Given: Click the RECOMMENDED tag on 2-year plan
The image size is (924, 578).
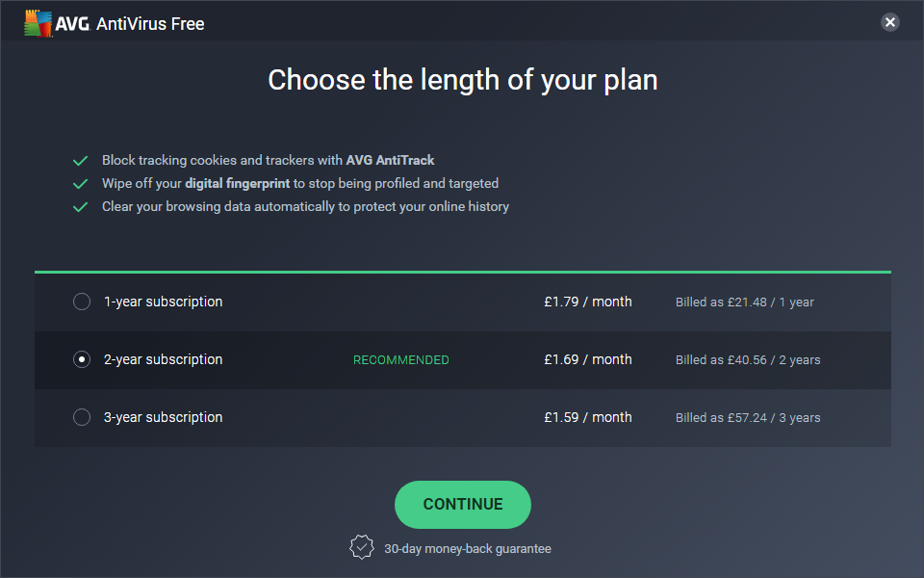Looking at the screenshot, I should coord(400,360).
